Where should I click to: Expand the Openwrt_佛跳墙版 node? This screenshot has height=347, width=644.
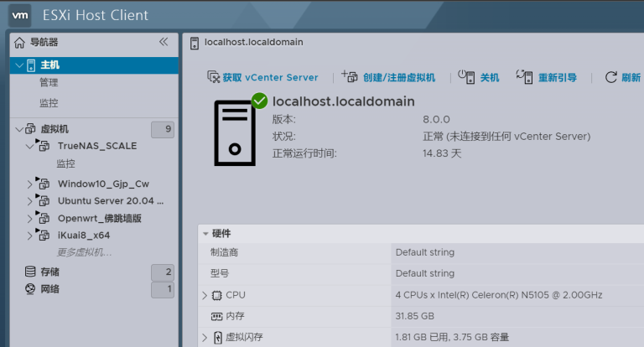[29, 219]
